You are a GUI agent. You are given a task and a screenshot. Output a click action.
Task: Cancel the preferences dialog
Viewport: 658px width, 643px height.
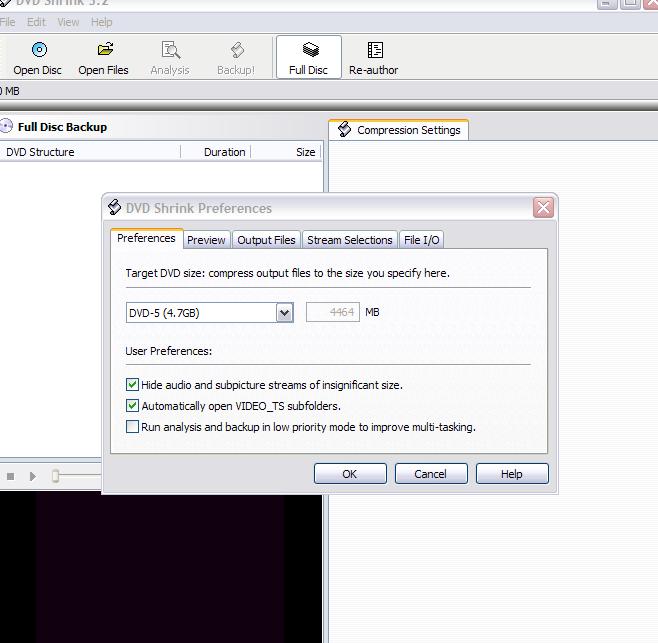(431, 474)
